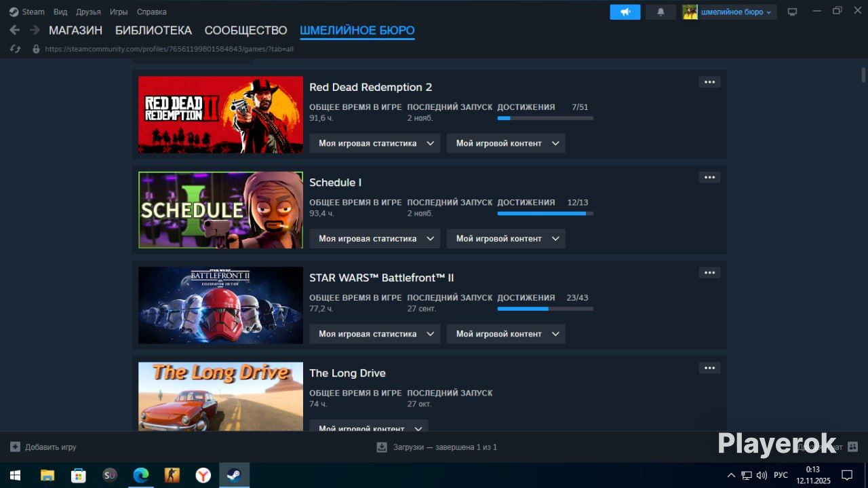Screen dimensions: 868x488
Task: Expand Battlefront II game statistics dropdown
Action: coord(375,334)
